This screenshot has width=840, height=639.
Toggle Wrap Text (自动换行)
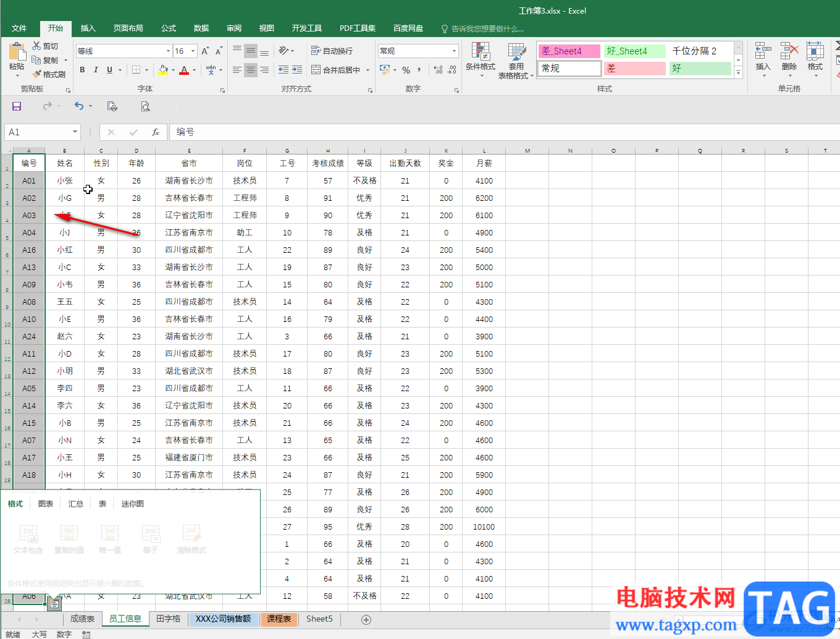tap(332, 51)
